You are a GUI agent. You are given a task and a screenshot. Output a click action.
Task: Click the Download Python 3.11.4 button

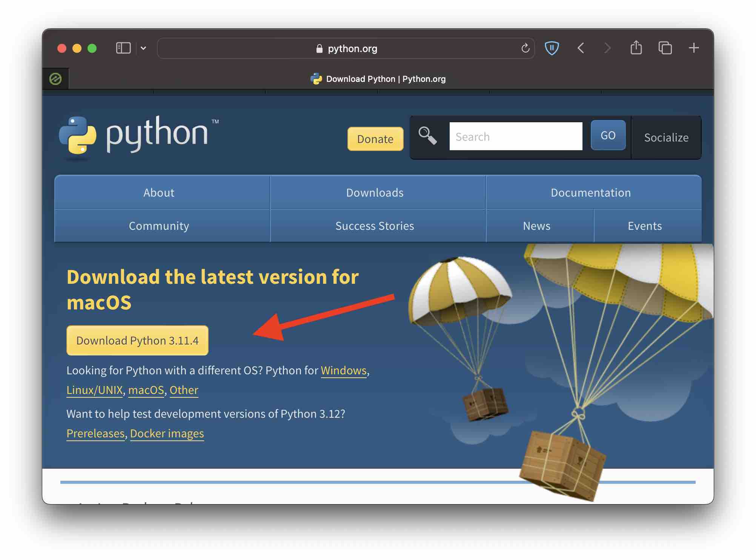pos(137,340)
